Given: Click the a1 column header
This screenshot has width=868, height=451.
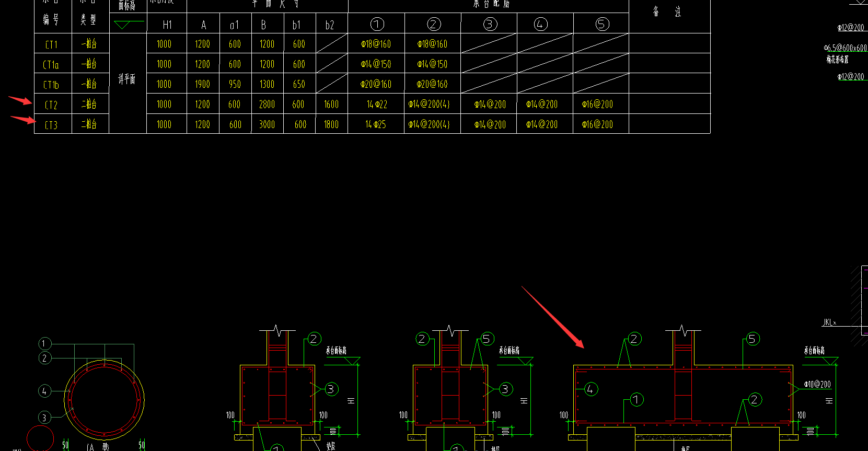Looking at the screenshot, I should point(234,25).
